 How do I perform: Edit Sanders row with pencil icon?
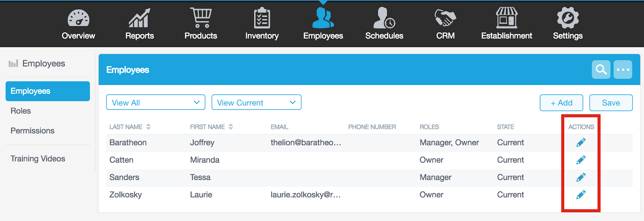click(x=581, y=177)
